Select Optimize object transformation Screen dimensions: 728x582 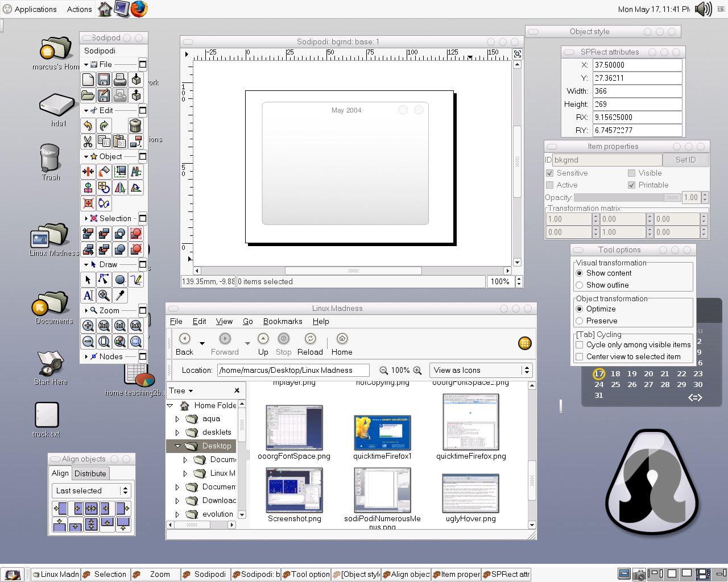(580, 309)
